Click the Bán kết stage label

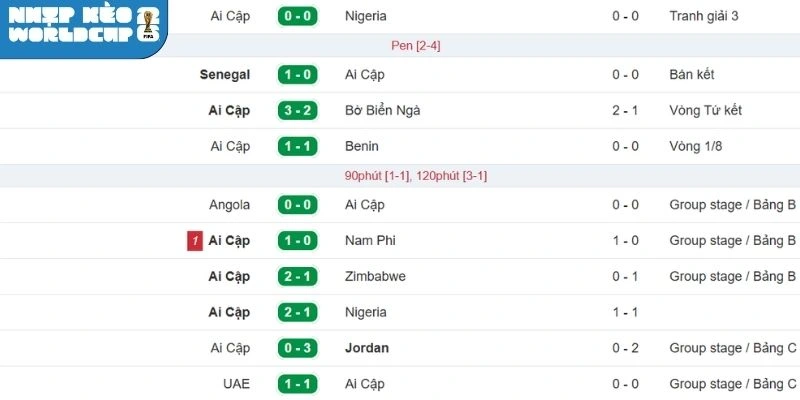click(694, 74)
